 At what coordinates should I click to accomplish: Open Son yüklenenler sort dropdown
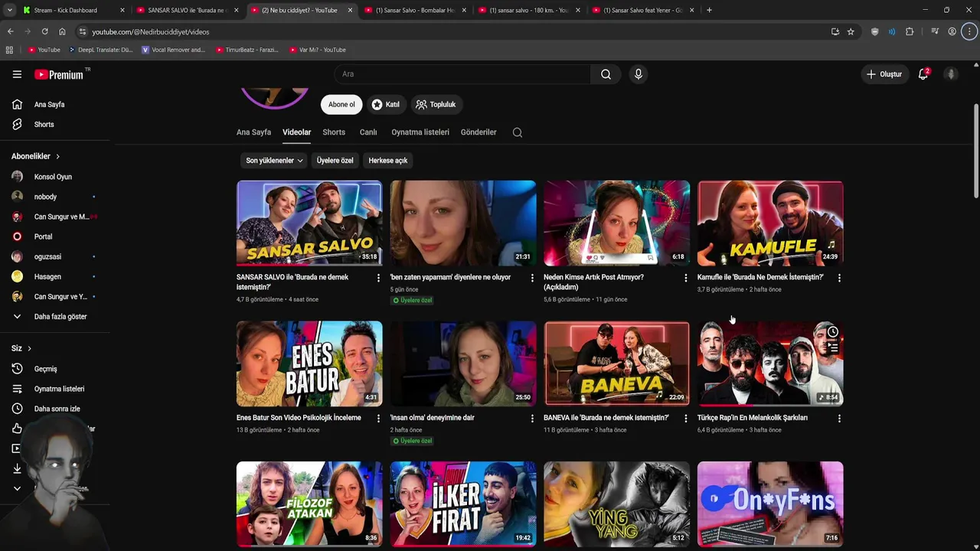coord(274,161)
